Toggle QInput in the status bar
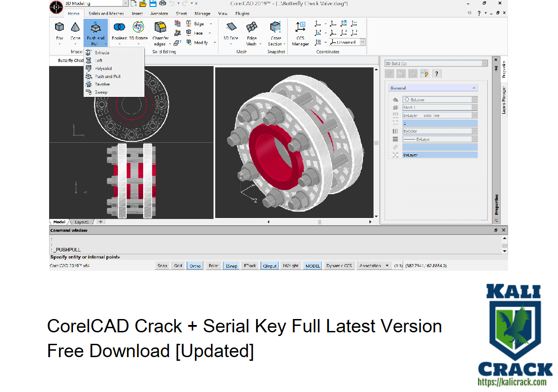 tap(270, 265)
